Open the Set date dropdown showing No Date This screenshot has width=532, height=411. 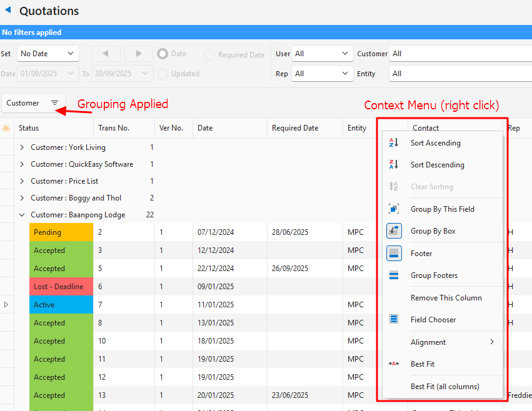click(x=48, y=54)
